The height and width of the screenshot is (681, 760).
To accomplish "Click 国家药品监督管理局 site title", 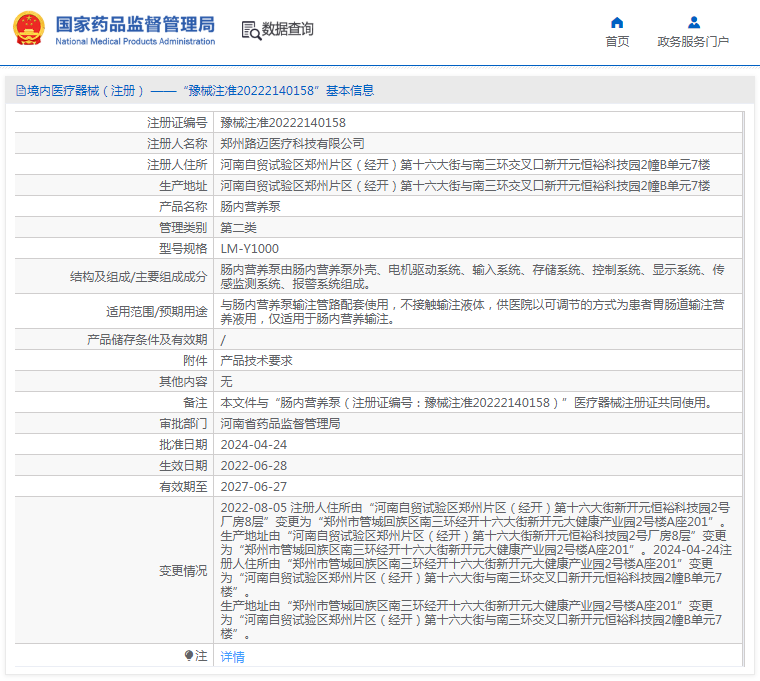I will [135, 24].
